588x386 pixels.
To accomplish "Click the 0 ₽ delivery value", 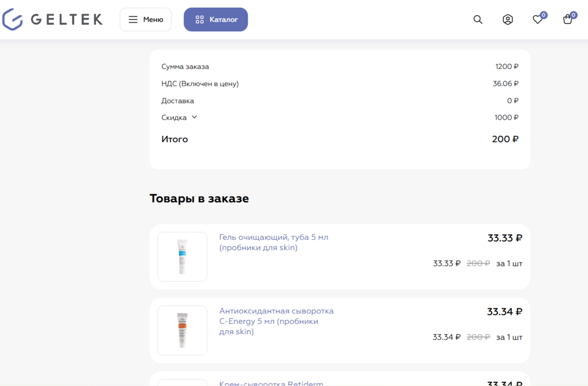I will pyautogui.click(x=512, y=101).
